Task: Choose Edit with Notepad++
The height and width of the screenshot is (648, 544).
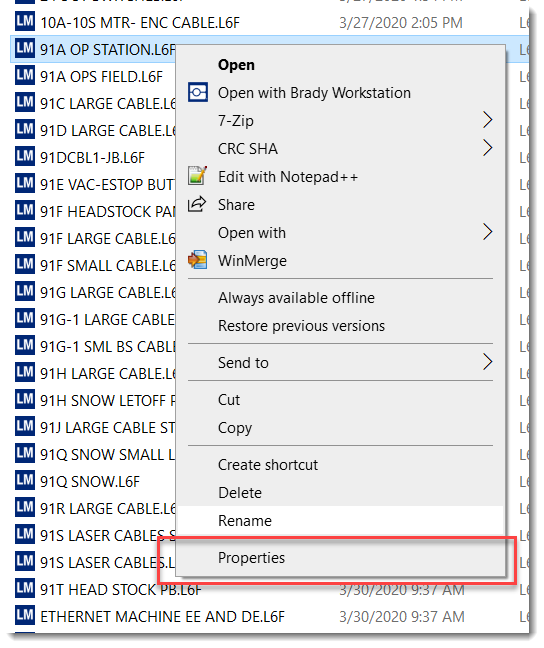Action: tap(288, 177)
